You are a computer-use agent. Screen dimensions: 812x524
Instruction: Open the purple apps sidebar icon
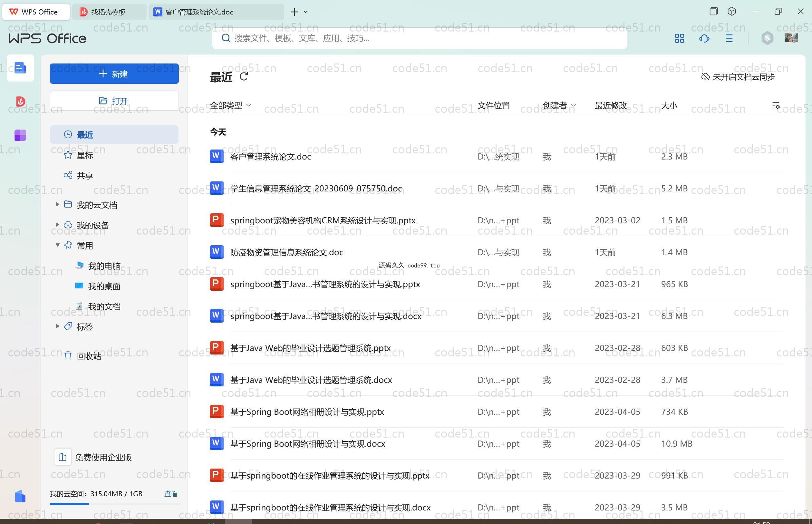click(x=20, y=135)
